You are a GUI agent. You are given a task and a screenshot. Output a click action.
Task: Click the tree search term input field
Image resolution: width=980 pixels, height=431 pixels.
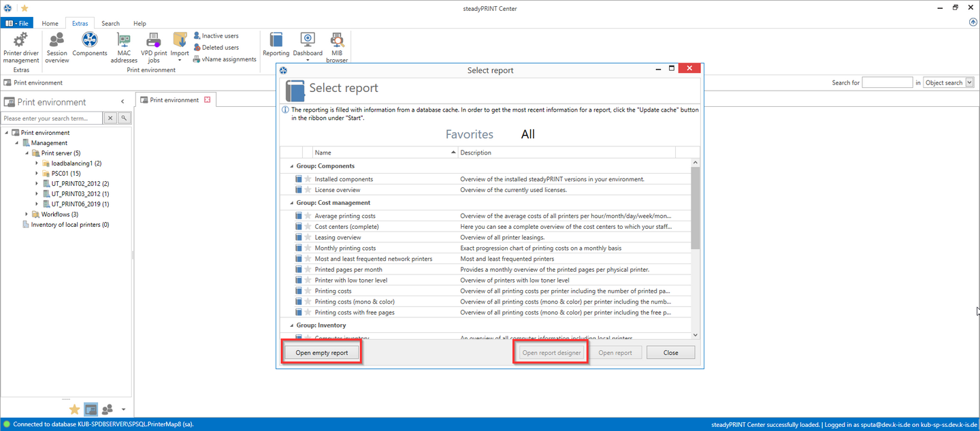pos(52,118)
